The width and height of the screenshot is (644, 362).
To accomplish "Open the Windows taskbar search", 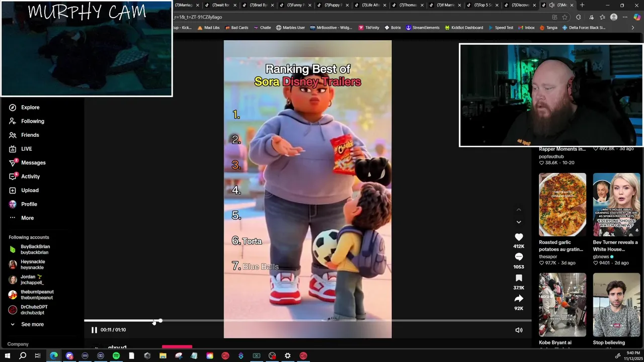I will (23, 356).
